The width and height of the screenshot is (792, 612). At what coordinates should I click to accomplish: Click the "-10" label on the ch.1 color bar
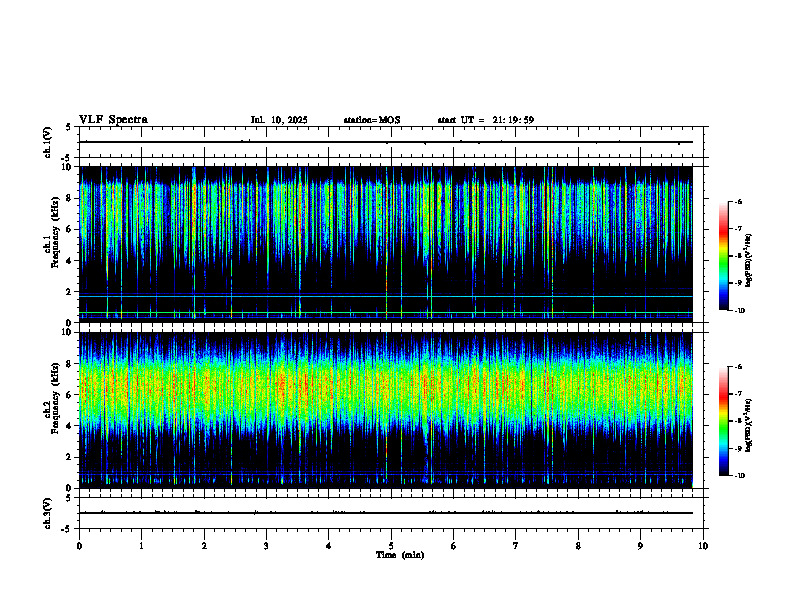(x=739, y=311)
